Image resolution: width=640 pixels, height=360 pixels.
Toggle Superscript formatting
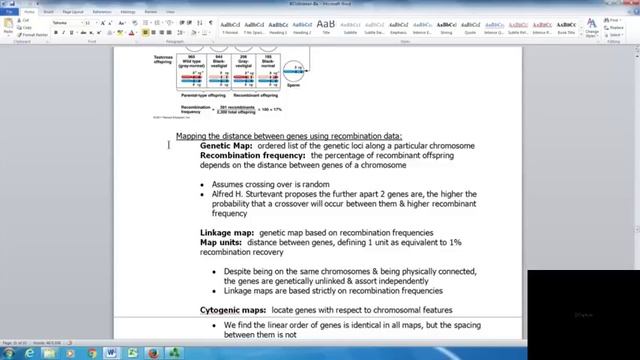(99, 33)
